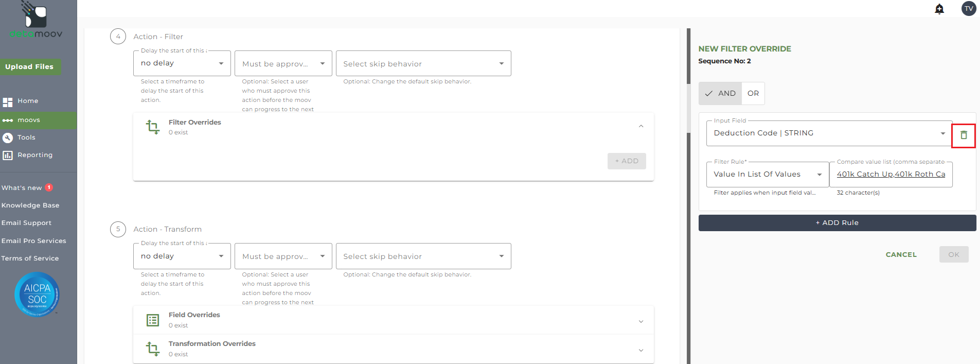Delete the Deduction Code filter rule
Screen dimensions: 980x364
pos(964,135)
